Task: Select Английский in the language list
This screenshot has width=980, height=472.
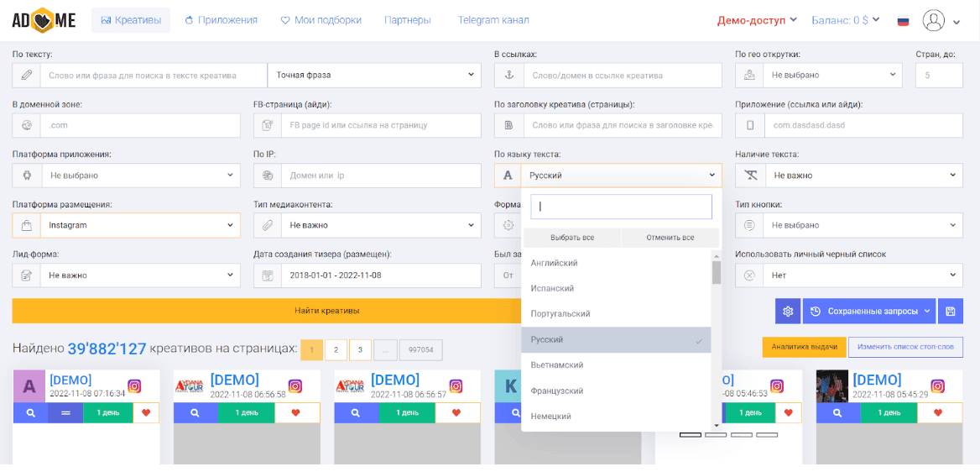Action: pyautogui.click(x=554, y=263)
